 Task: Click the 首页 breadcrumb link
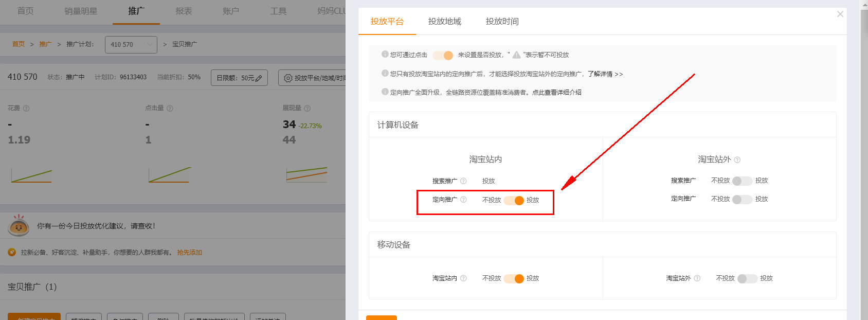click(x=19, y=44)
